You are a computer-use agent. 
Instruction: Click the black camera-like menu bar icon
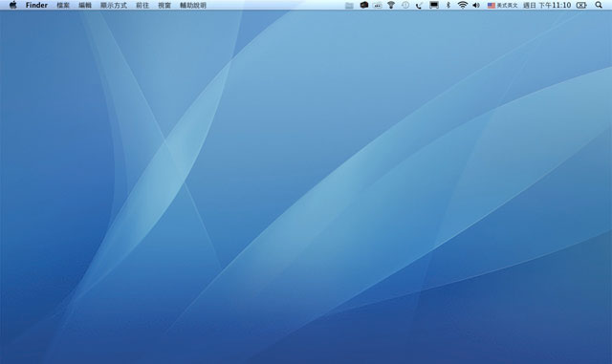pos(363,5)
